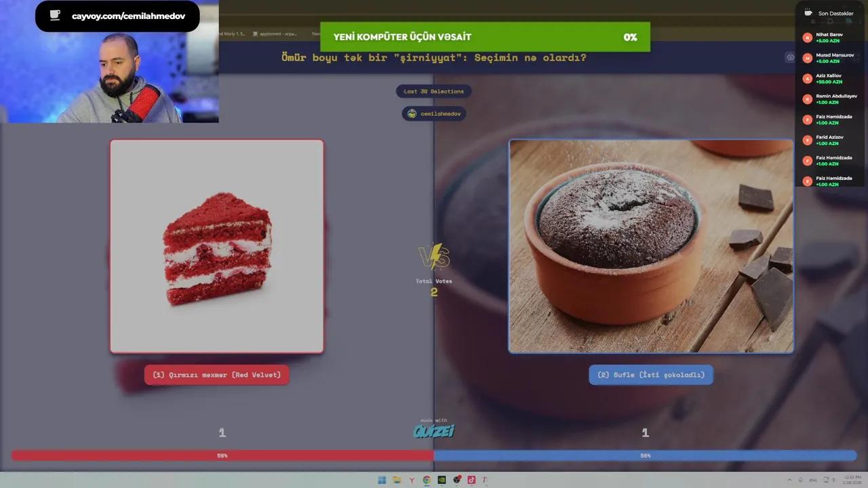Viewport: 868px width, 488px height.
Task: Click the 0% goal percentage
Action: click(x=631, y=37)
